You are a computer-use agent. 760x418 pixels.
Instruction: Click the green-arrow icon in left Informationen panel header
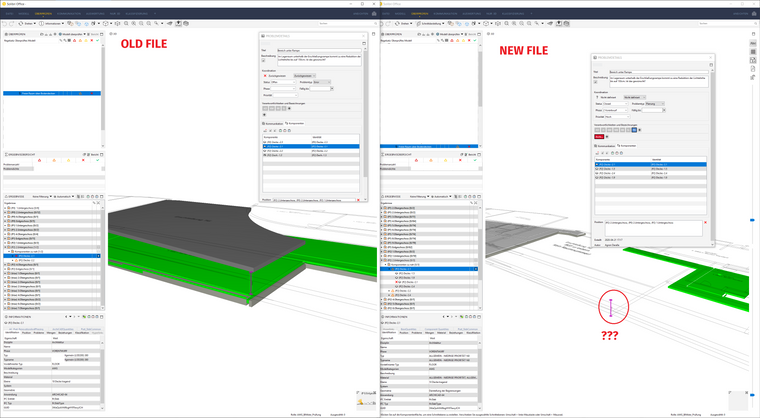point(84,317)
